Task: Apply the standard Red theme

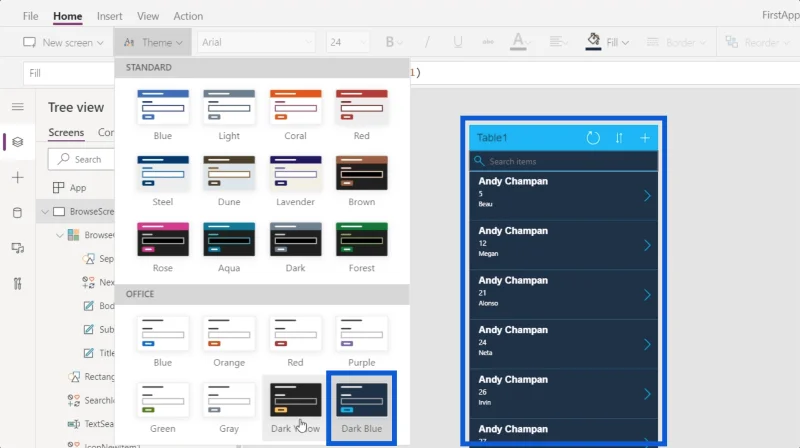Action: [362, 115]
